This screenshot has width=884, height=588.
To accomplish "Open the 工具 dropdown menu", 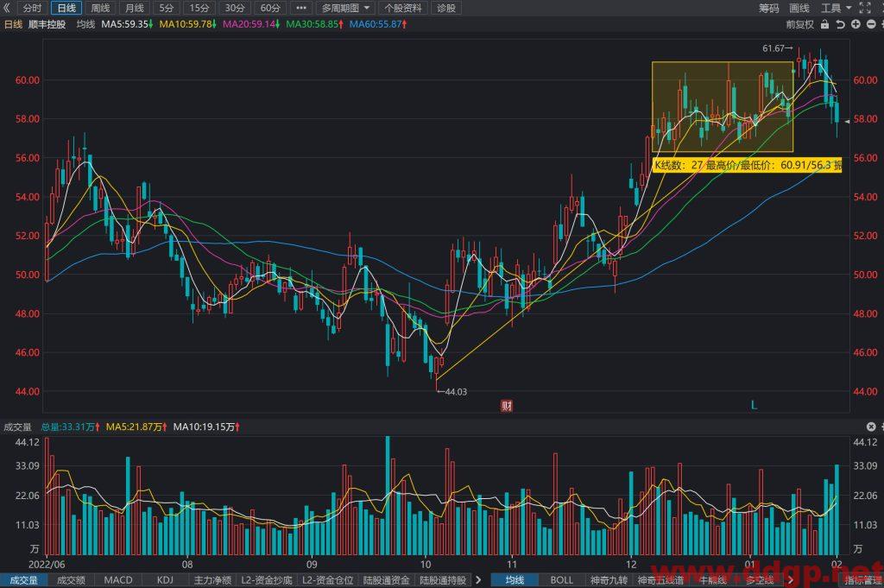I will 836,8.
